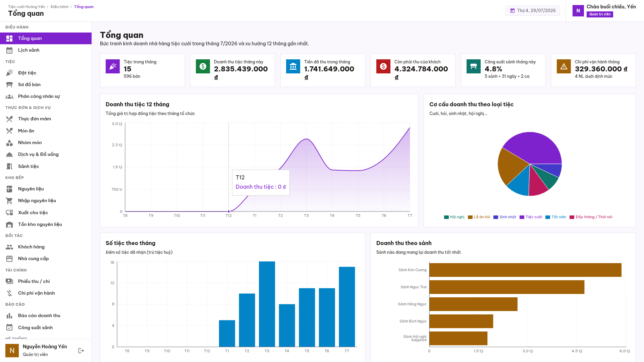Screen dimensions: 644x362
Task: Click the purple N avatar in header
Action: [578, 11]
